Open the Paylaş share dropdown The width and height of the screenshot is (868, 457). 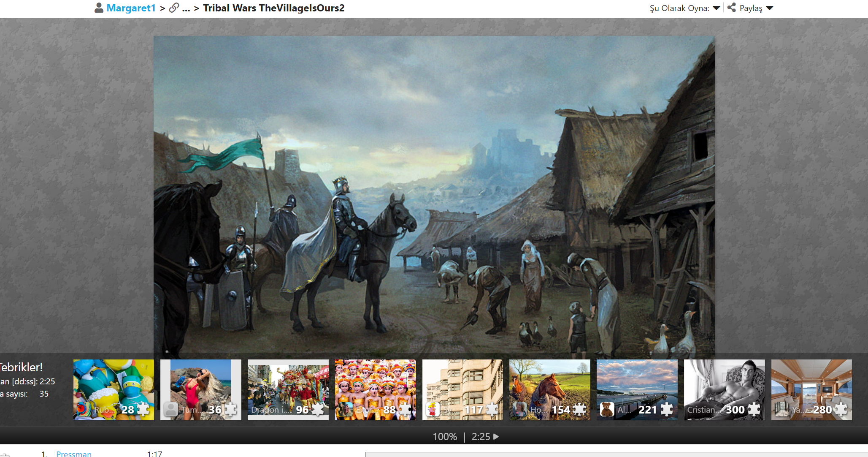tap(756, 8)
